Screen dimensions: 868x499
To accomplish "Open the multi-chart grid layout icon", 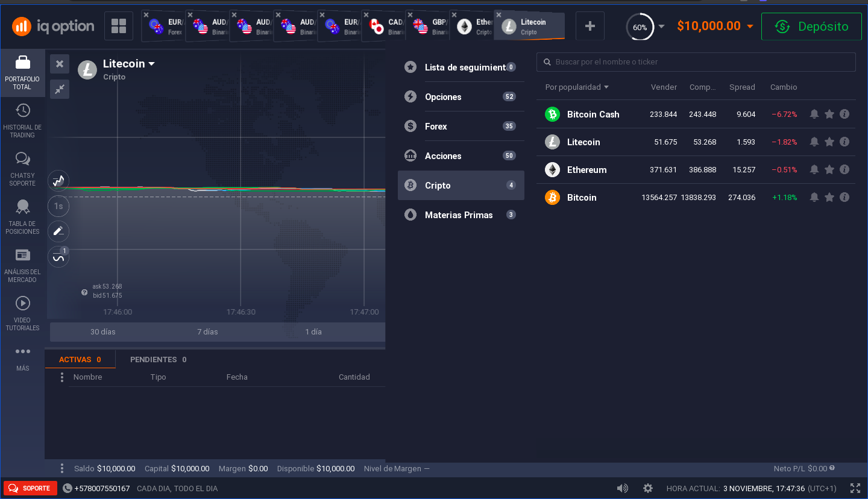I will [x=119, y=26].
